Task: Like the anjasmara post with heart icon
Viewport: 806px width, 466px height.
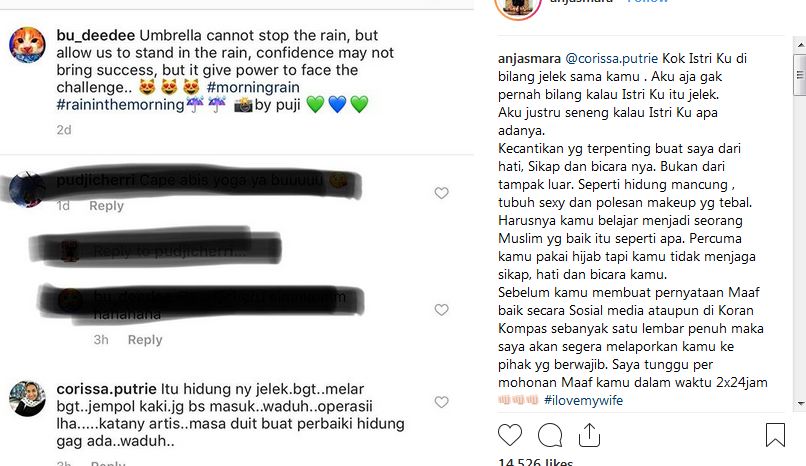Action: pos(510,435)
